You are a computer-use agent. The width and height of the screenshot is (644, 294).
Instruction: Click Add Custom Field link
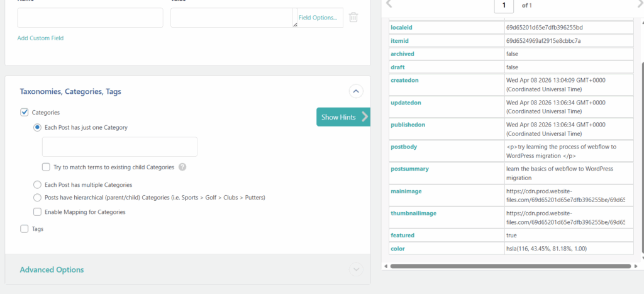coord(40,38)
